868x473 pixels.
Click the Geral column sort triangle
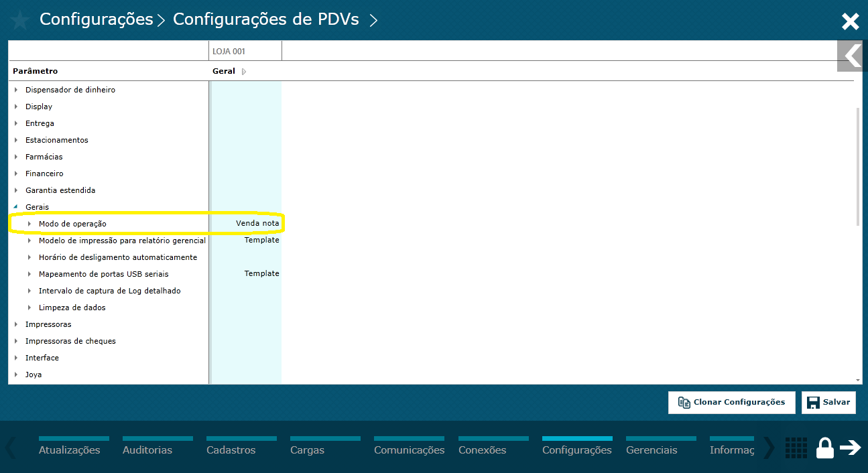(x=244, y=72)
